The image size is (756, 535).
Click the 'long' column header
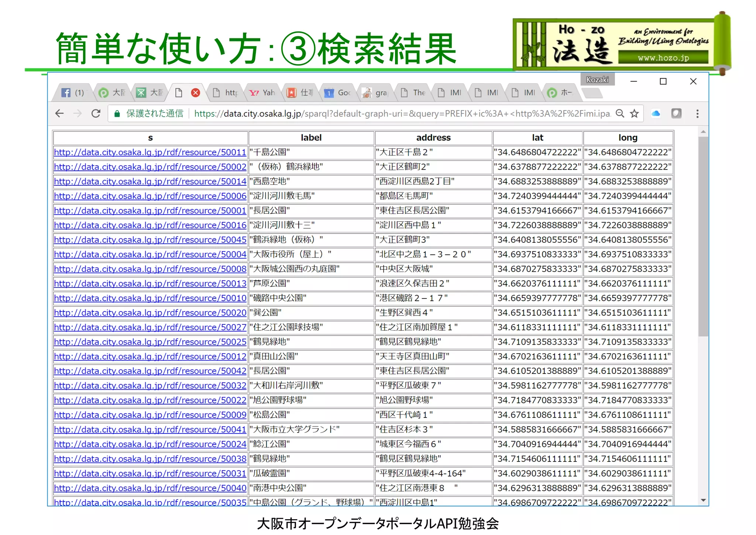[x=628, y=138]
